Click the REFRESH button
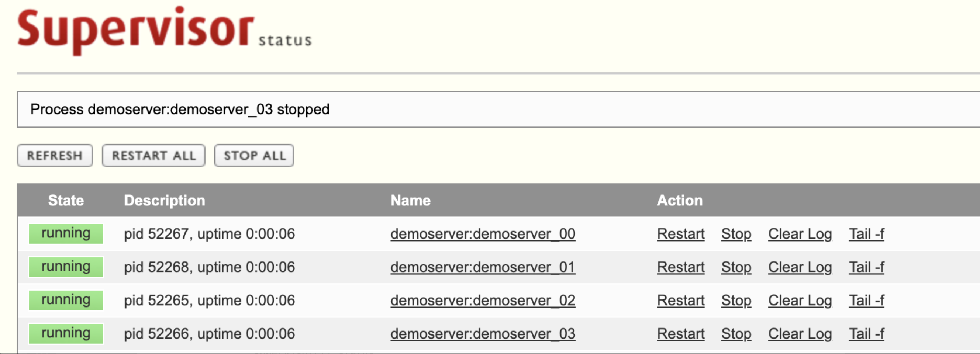The image size is (980, 354). coord(55,156)
